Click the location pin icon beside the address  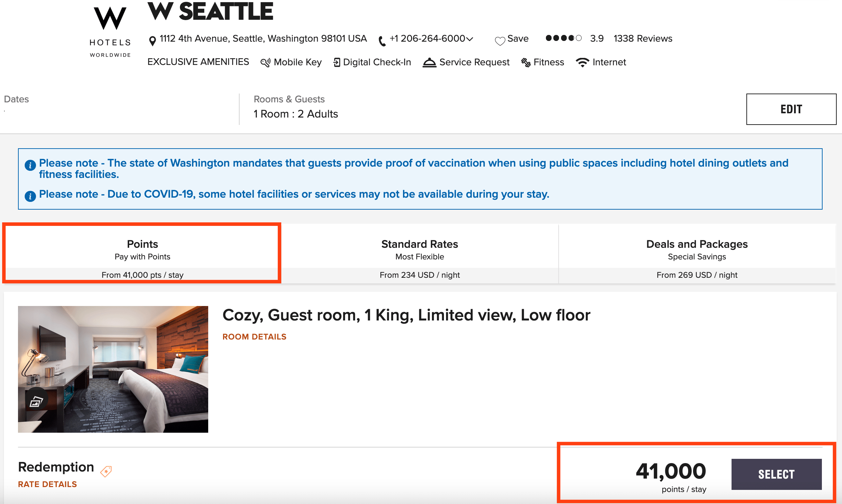point(152,39)
